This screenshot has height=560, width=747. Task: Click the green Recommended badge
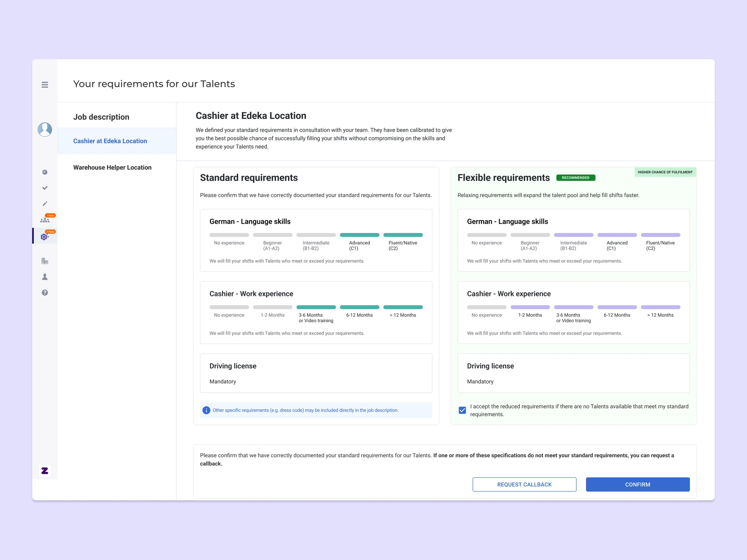click(x=576, y=178)
